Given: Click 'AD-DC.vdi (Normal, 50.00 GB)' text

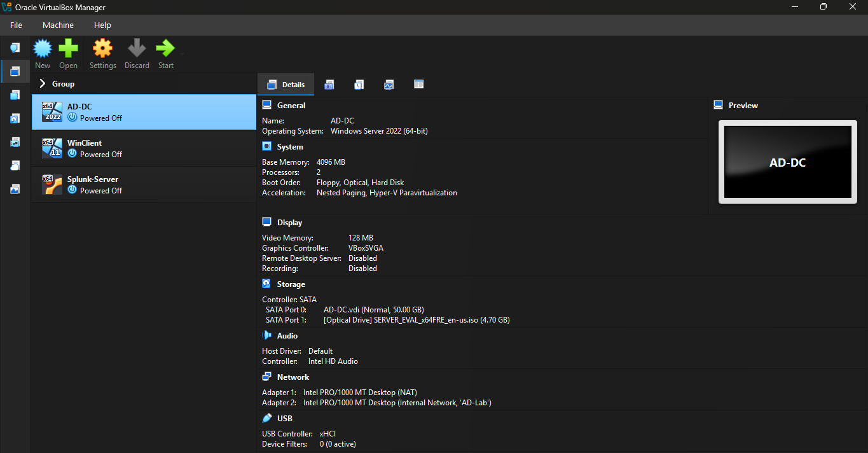Looking at the screenshot, I should 373,310.
